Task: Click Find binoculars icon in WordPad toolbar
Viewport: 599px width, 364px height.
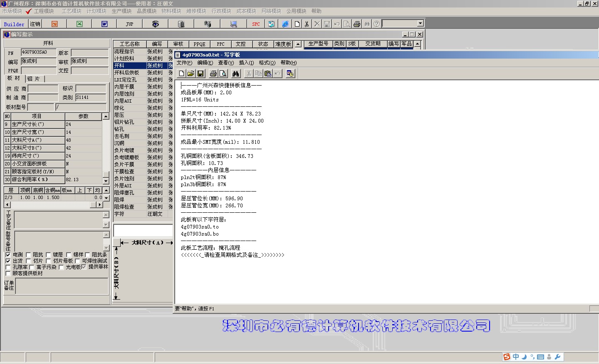Action: [236, 74]
